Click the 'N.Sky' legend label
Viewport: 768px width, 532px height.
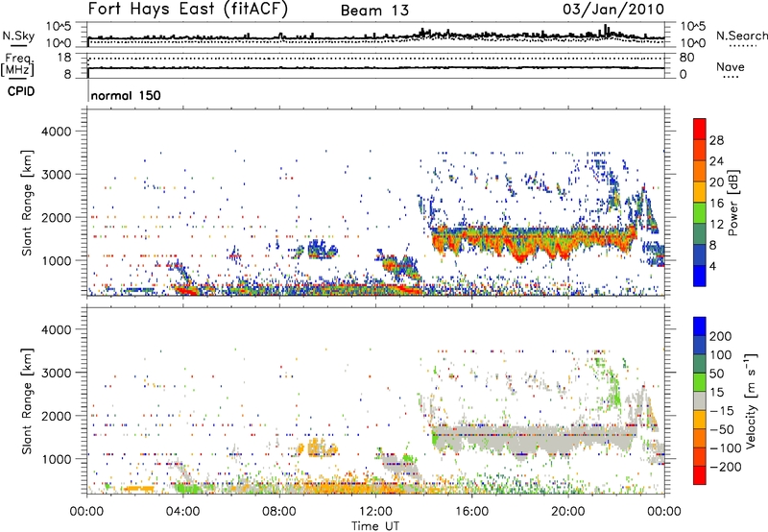click(x=18, y=36)
